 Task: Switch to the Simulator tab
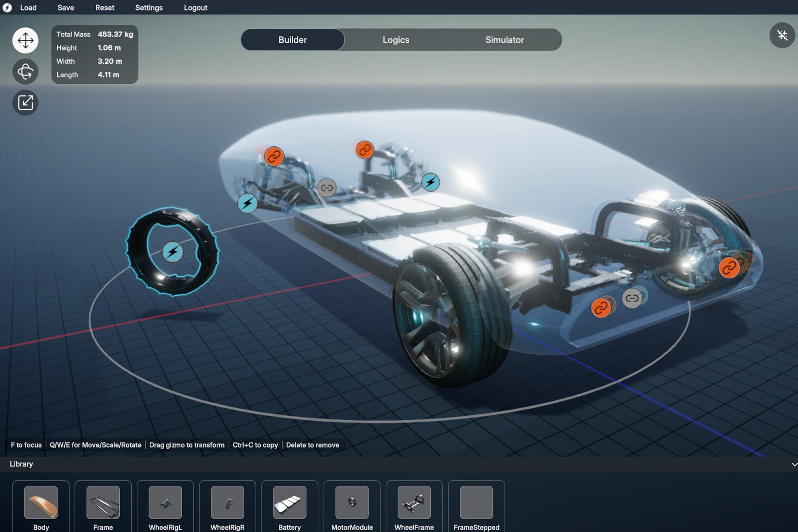click(505, 39)
